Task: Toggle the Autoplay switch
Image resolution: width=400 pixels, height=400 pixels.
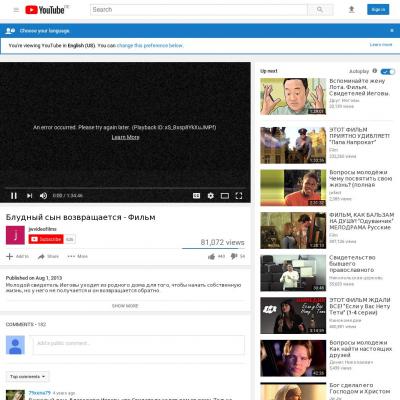Action: point(388,71)
